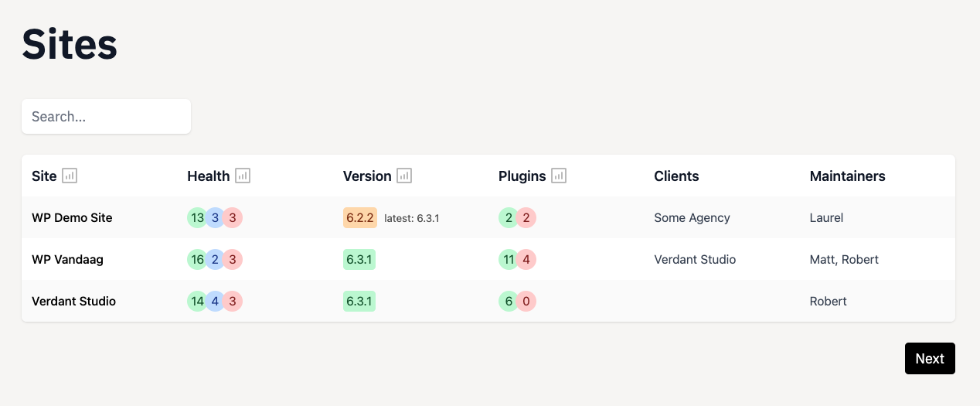The height and width of the screenshot is (406, 980).
Task: Select Some Agency client cell
Action: 692,218
